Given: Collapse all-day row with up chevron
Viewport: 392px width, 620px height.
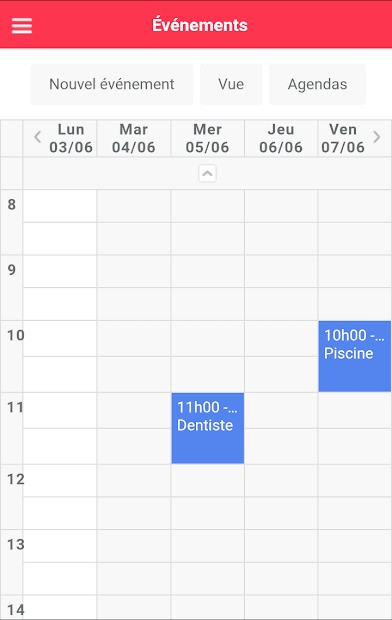Looking at the screenshot, I should tap(207, 173).
